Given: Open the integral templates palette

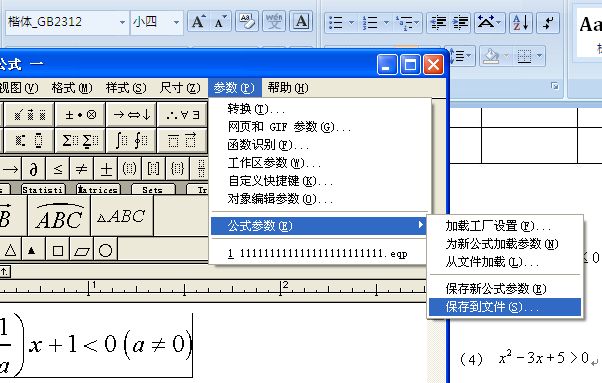Looking at the screenshot, I should 131,140.
